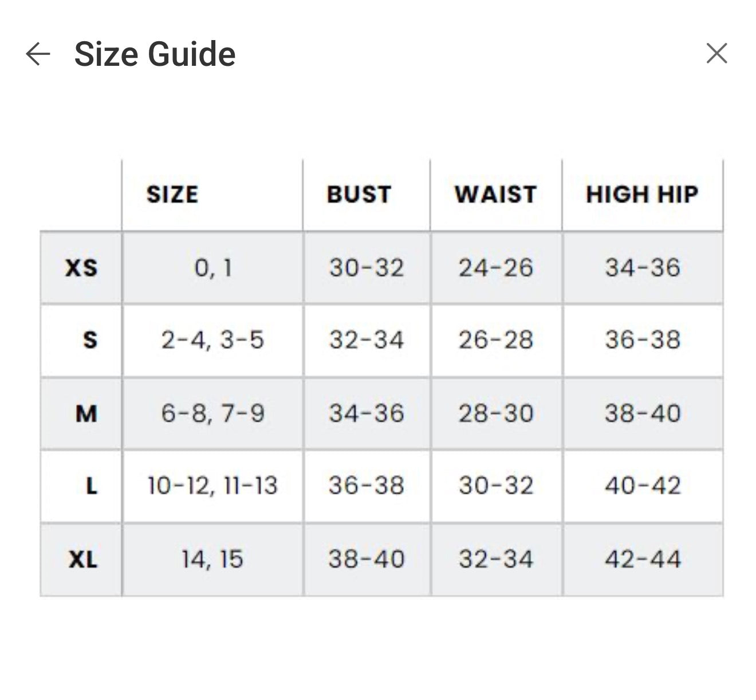Select the XL row label
Screen dimensions: 756x700
(83, 559)
